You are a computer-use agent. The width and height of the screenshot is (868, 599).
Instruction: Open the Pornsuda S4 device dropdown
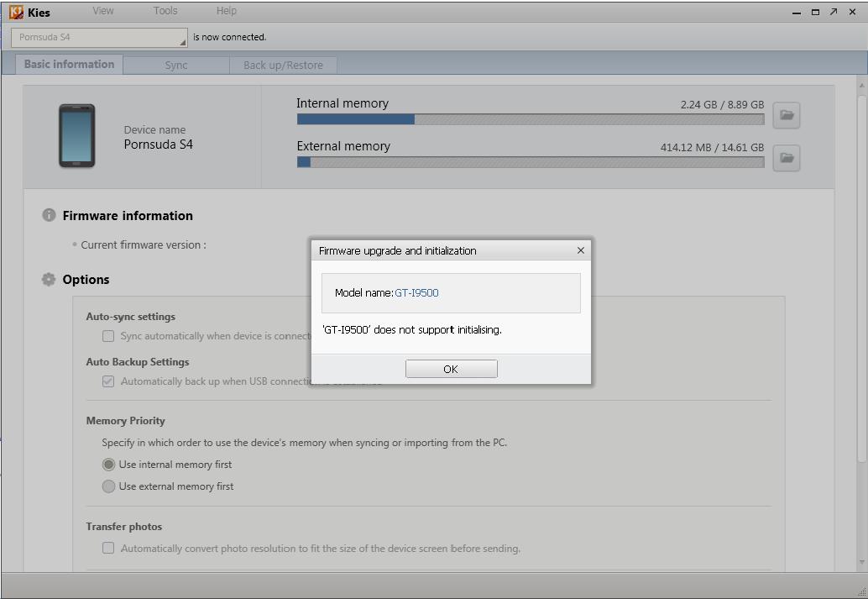(x=99, y=38)
